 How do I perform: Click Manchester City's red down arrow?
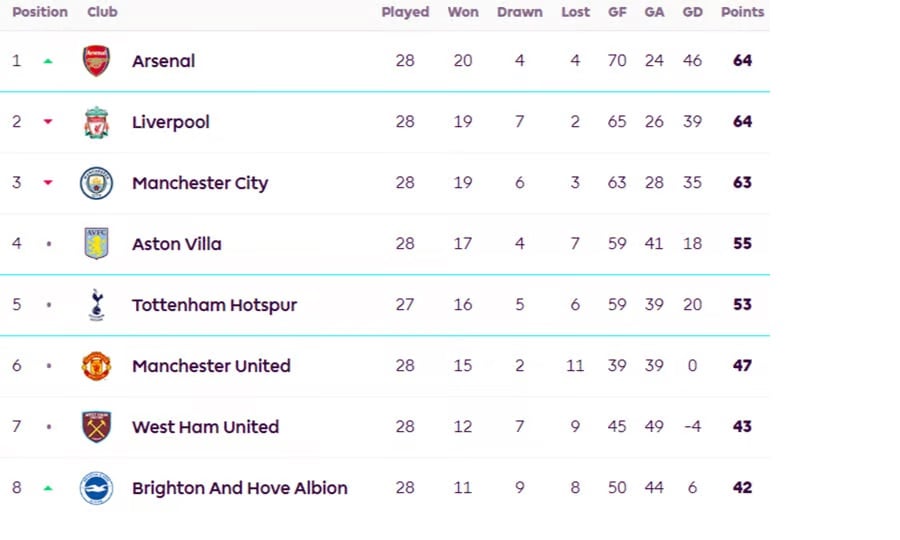[x=47, y=183]
